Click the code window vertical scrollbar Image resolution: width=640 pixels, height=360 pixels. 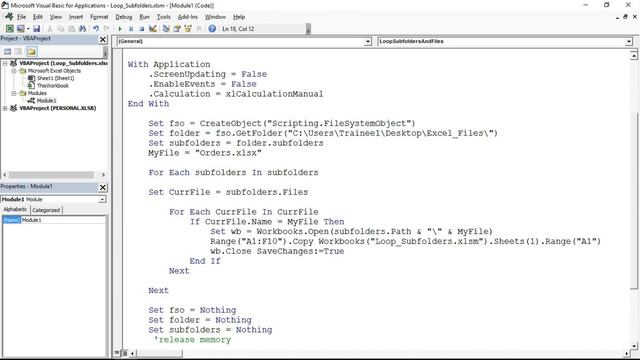pos(633,200)
